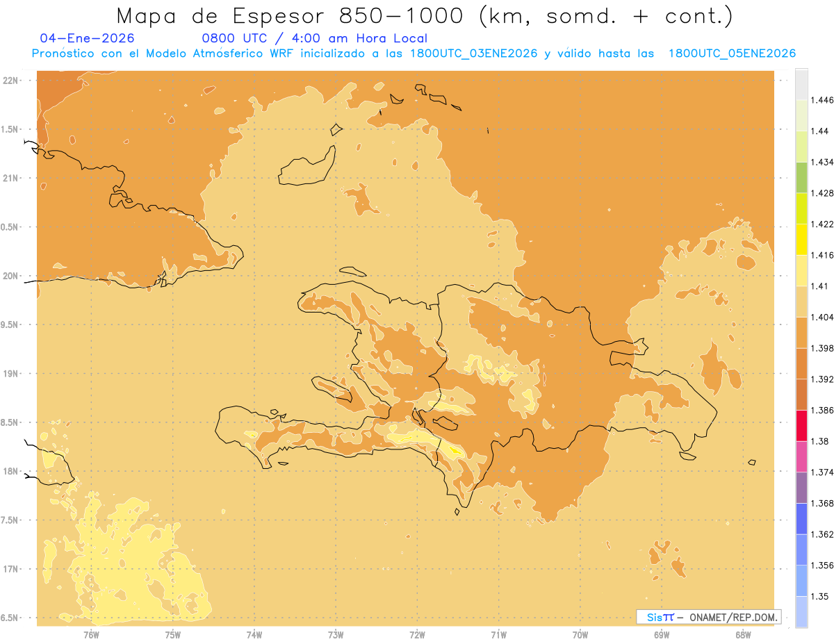
Task: Click the initialization stamp "1800UTC_03ENE2026"
Action: pyautogui.click(x=474, y=53)
